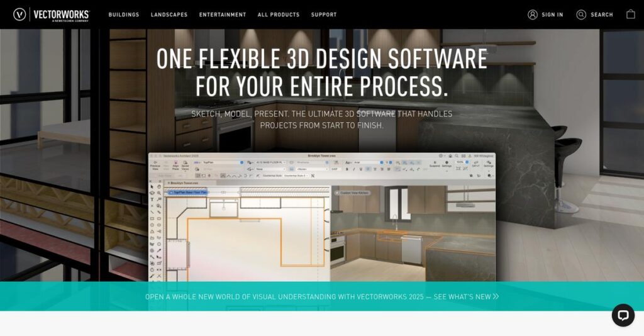Click the magnifier search icon

[581, 15]
